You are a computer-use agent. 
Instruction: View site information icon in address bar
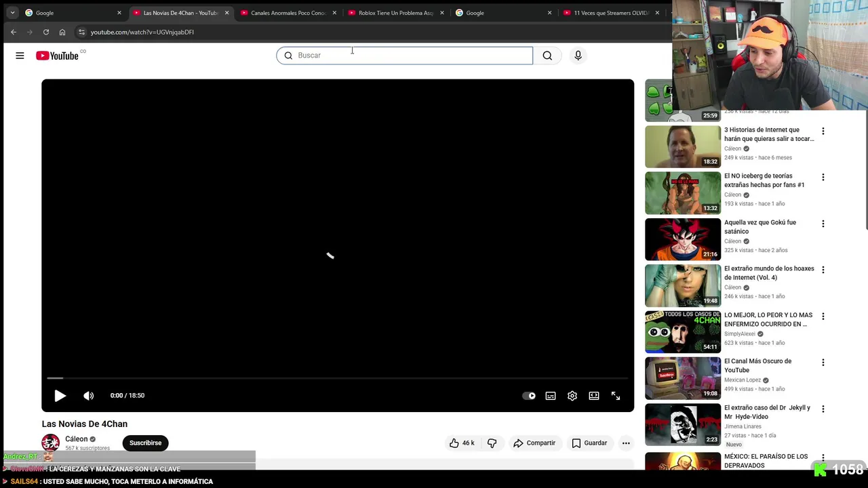[81, 32]
